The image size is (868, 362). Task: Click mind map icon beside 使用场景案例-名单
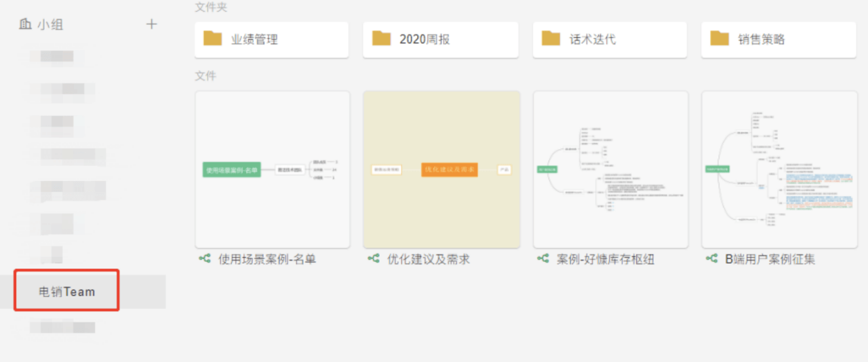pos(205,259)
